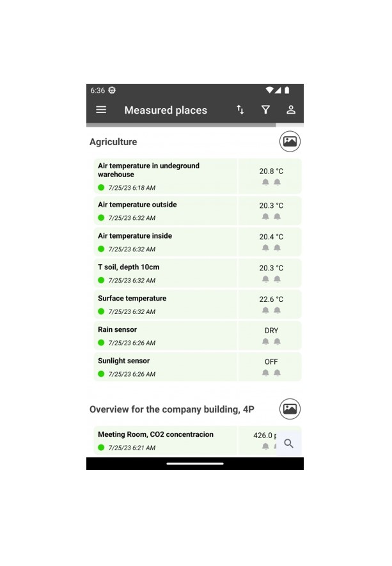Toggle second alarm bell for Rain sensor
The image size is (392, 566).
(x=278, y=341)
